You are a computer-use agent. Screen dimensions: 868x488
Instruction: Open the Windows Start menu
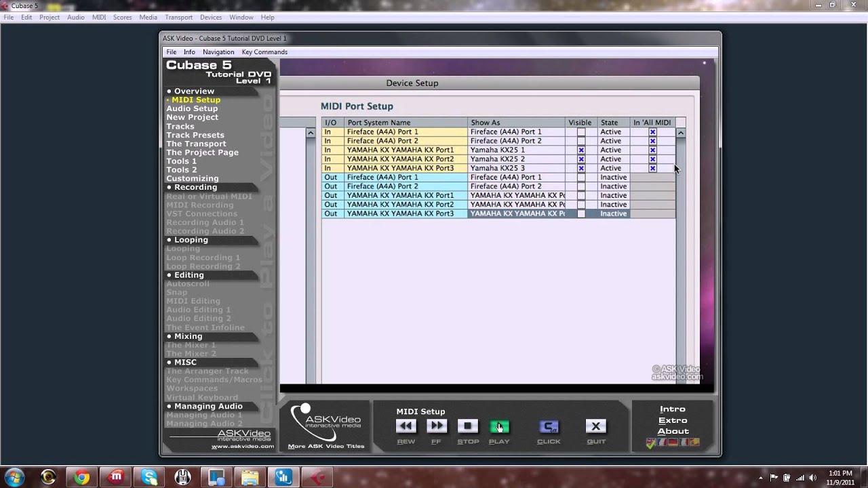(14, 477)
